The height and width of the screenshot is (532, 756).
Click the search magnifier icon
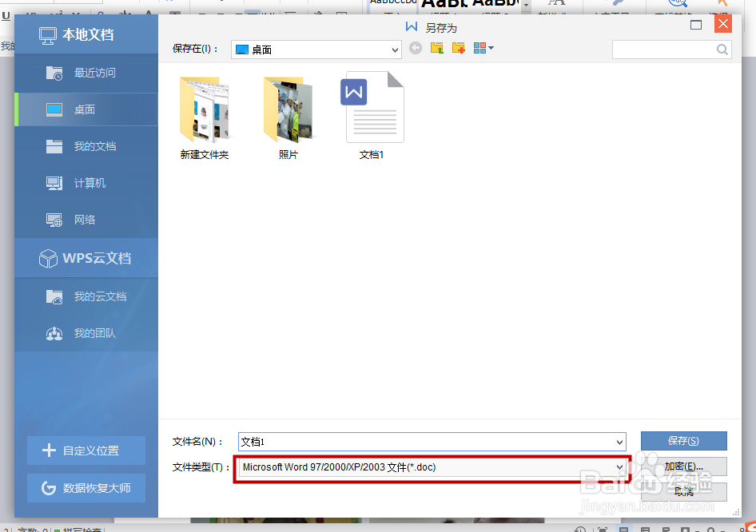[x=722, y=50]
